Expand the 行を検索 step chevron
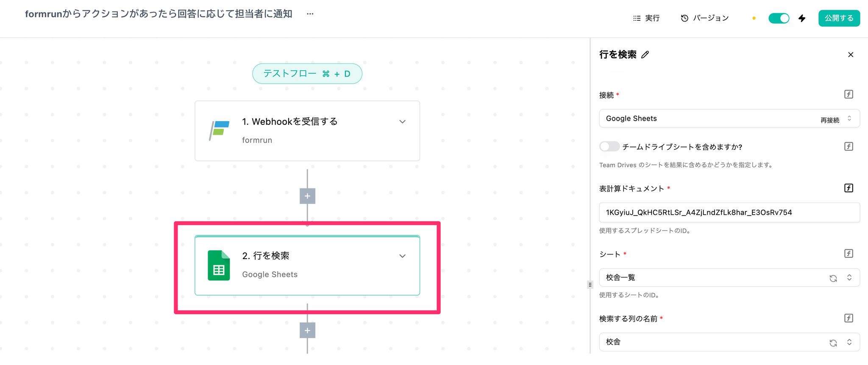Image resolution: width=868 pixels, height=365 pixels. point(402,256)
